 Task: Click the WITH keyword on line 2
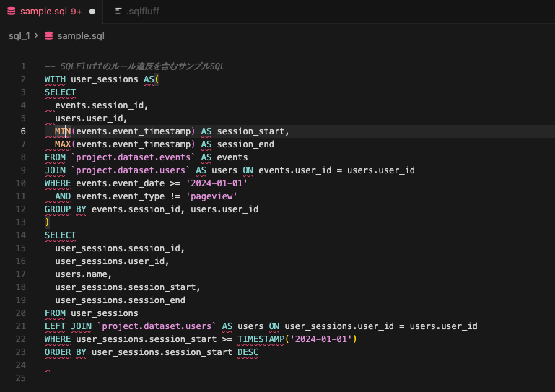click(x=55, y=79)
